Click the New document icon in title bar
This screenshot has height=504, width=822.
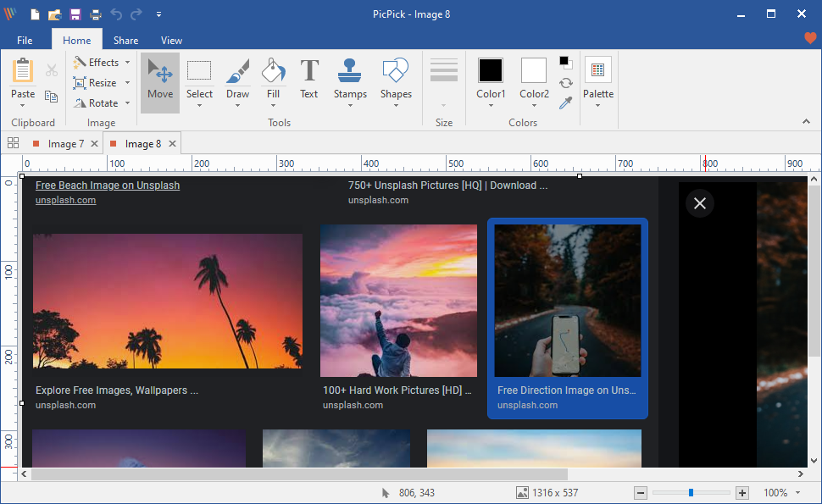(x=35, y=14)
